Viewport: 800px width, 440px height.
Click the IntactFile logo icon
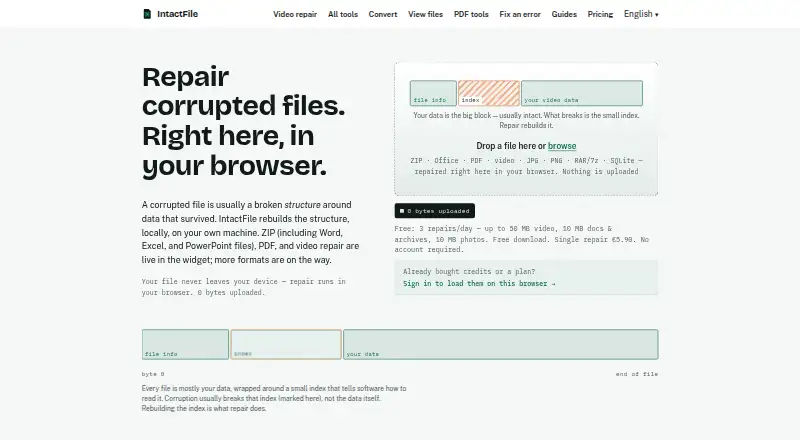tap(147, 14)
